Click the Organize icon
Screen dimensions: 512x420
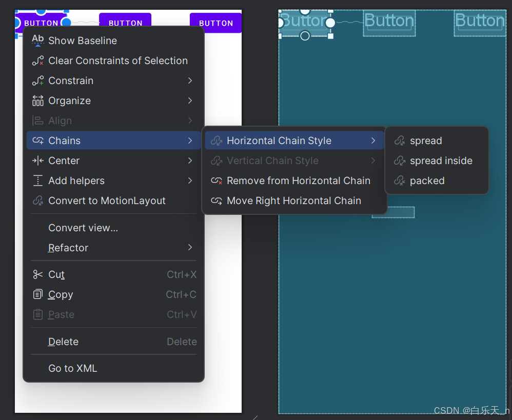pos(38,101)
